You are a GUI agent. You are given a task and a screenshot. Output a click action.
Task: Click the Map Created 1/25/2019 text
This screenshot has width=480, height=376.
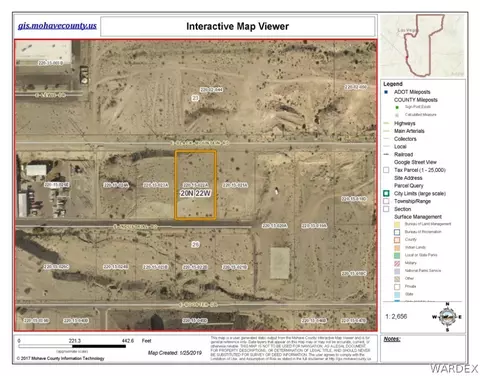tap(175, 353)
